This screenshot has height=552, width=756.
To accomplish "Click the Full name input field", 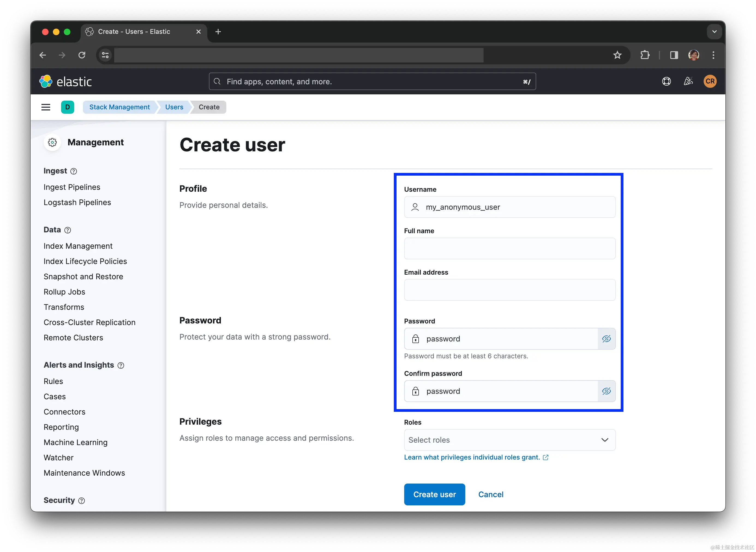I will click(x=509, y=249).
